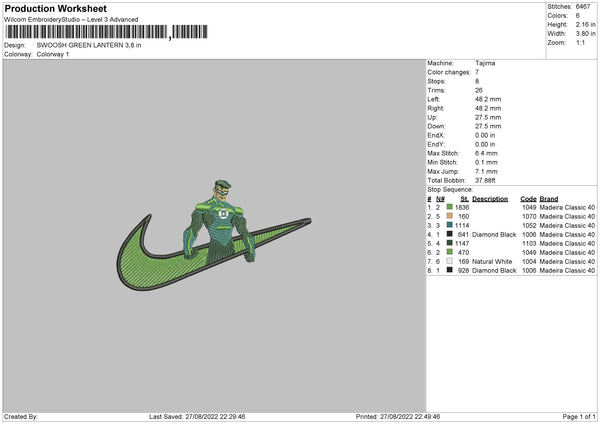Image resolution: width=600 pixels, height=424 pixels.
Task: Click the 'Stop Sequence:' heading
Action: [x=450, y=190]
